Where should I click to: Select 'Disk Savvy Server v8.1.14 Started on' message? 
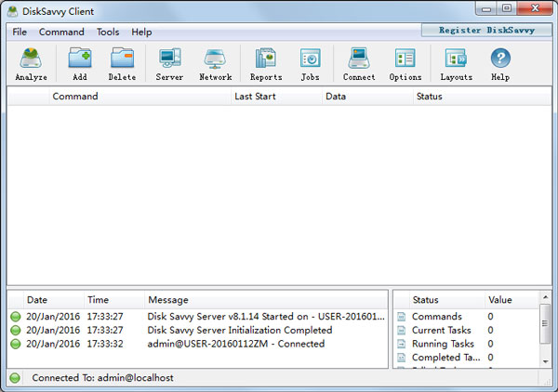pos(266,317)
